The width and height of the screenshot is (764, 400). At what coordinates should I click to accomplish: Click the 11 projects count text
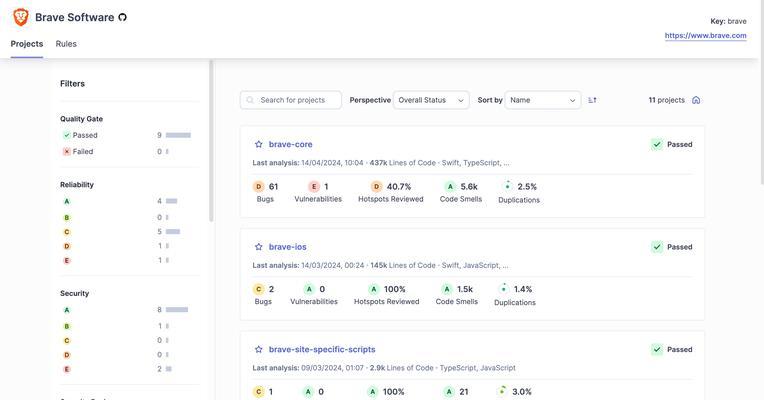click(667, 100)
